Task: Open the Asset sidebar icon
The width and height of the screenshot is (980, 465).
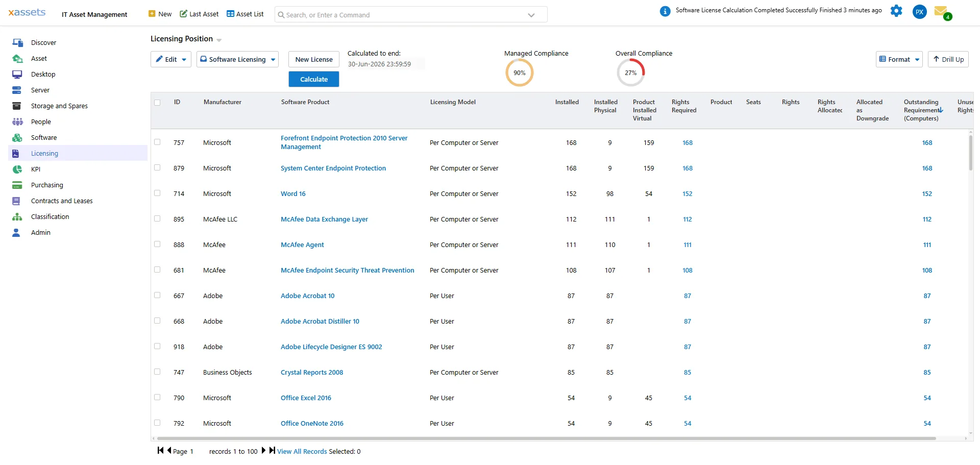Action: point(17,59)
